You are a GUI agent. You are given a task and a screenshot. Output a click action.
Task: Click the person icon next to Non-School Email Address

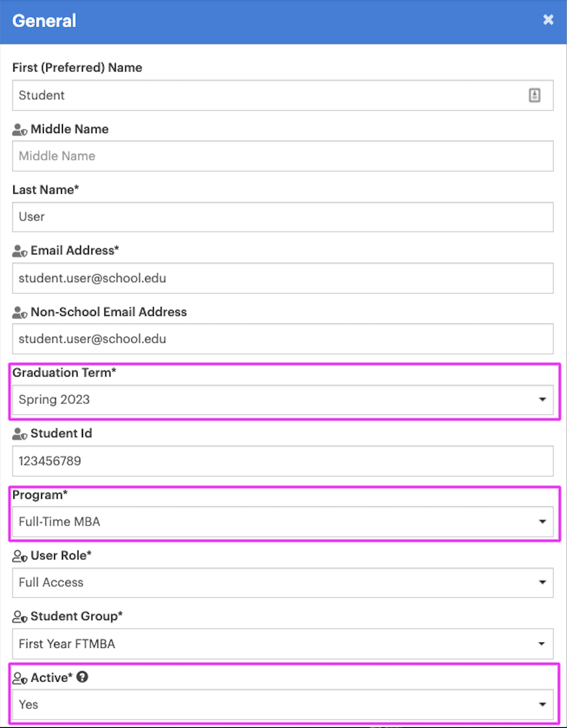pos(20,313)
